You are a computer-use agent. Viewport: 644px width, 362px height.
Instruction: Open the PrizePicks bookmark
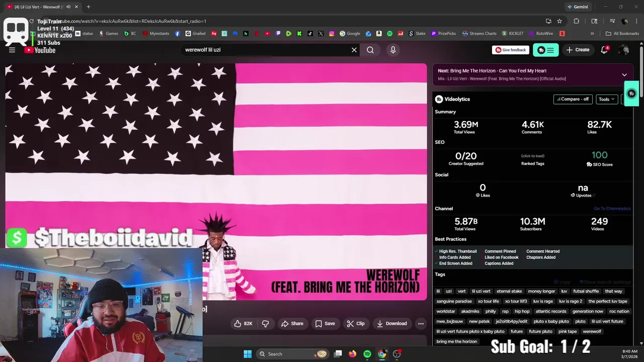coord(443,34)
